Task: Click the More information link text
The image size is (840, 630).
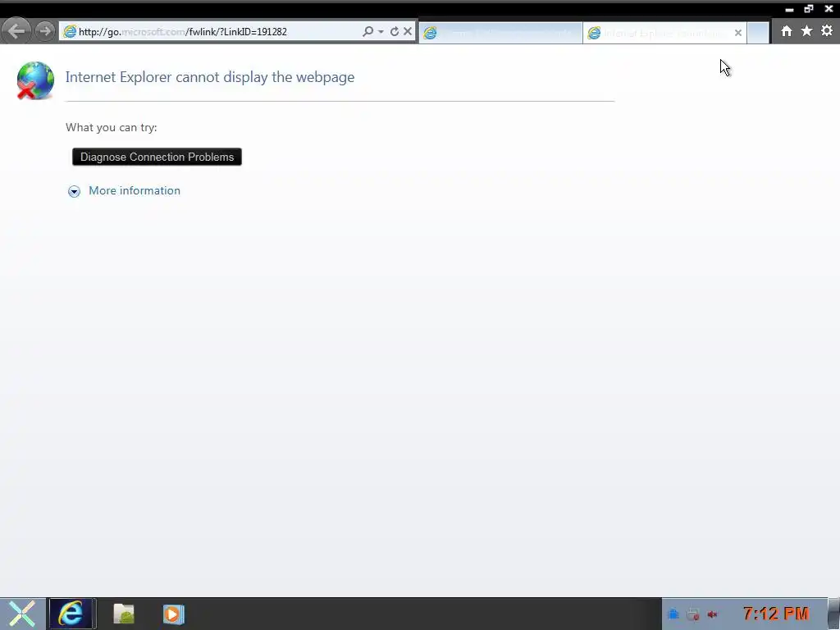Action: coord(135,190)
